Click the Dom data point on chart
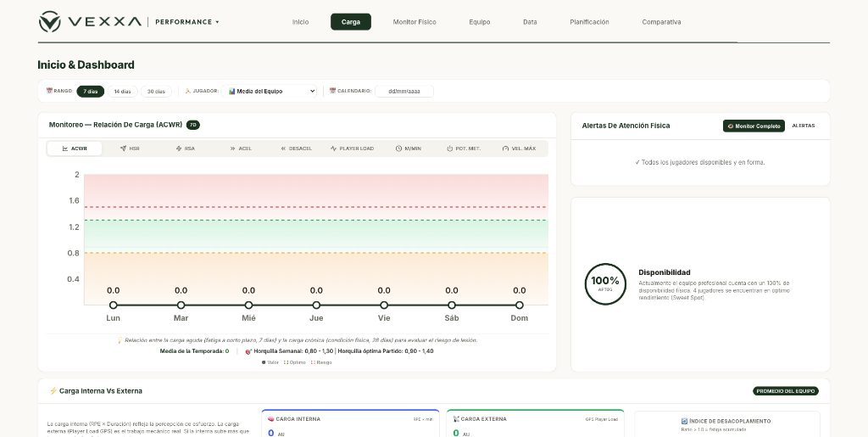This screenshot has height=437, width=868. 520,305
